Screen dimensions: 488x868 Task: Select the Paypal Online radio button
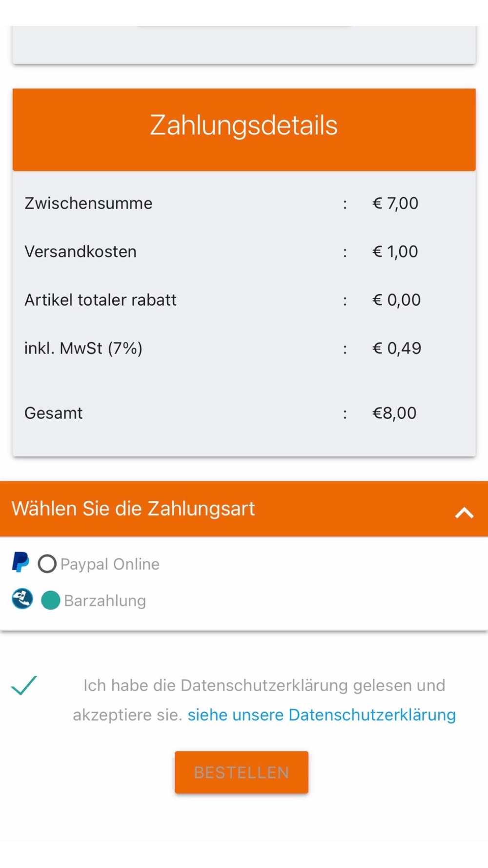tap(47, 564)
